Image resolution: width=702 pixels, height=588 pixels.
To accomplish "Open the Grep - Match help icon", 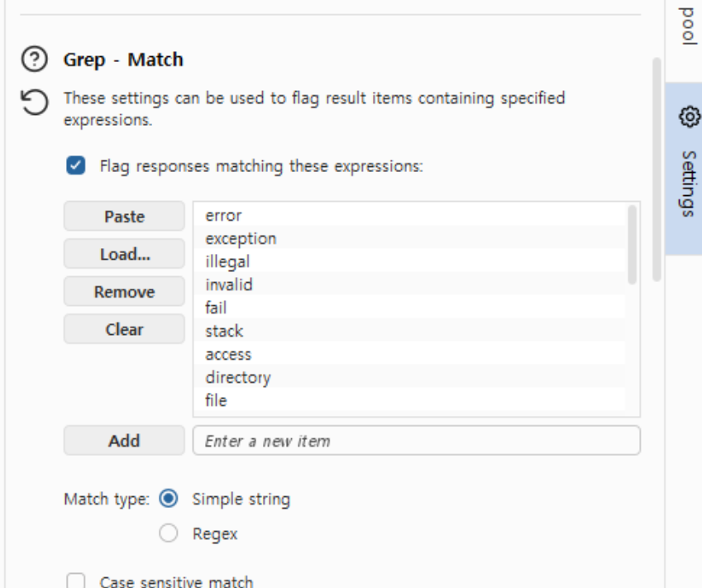I will (35, 59).
